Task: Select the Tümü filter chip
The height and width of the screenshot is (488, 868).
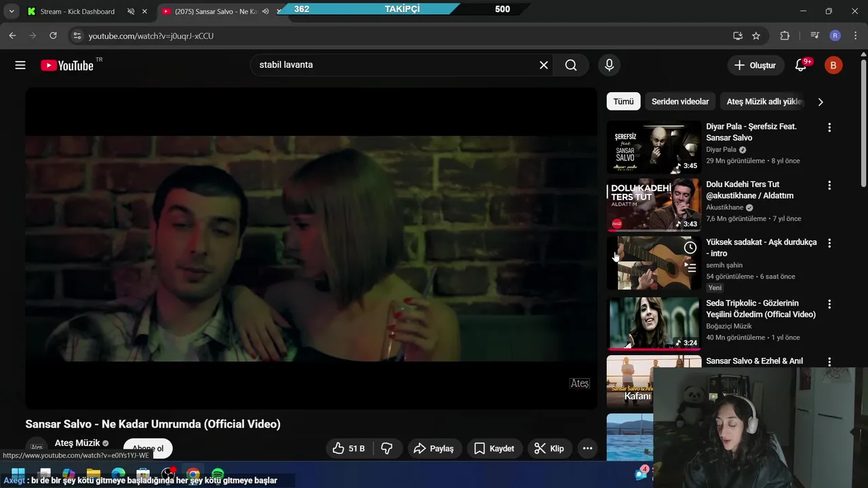Action: 623,102
